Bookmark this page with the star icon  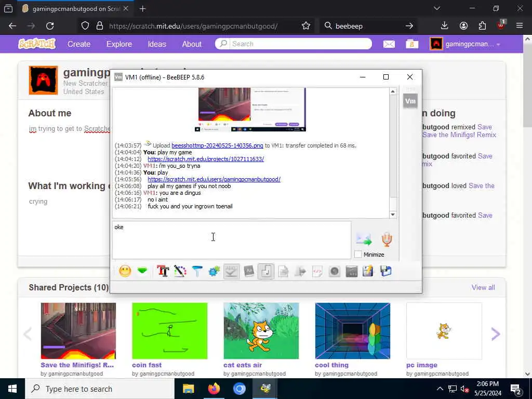[x=305, y=26]
